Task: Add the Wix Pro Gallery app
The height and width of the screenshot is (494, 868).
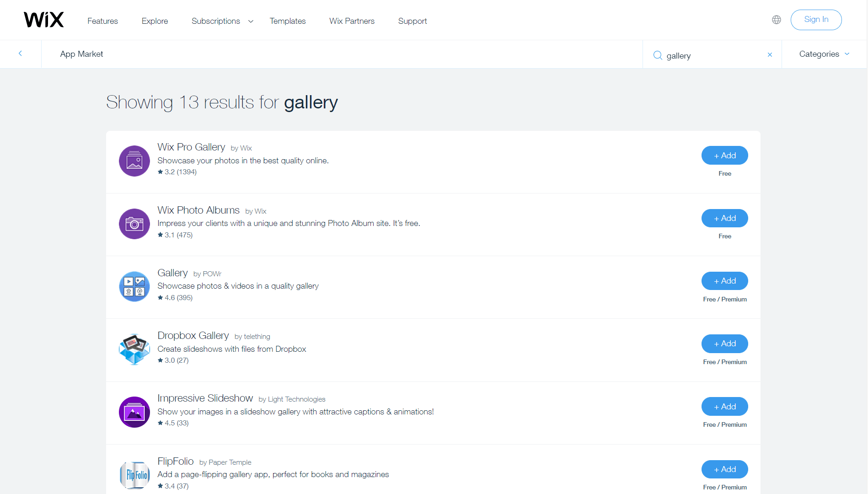Action: [724, 156]
